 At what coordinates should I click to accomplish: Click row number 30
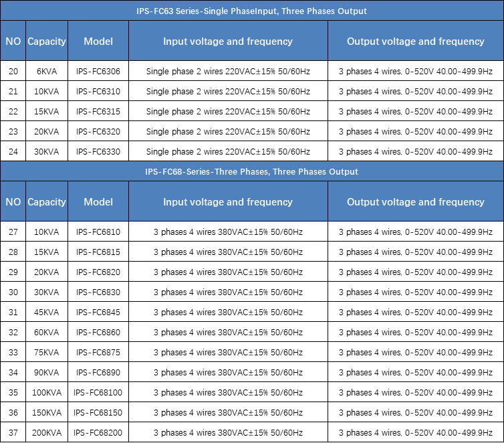point(13,292)
